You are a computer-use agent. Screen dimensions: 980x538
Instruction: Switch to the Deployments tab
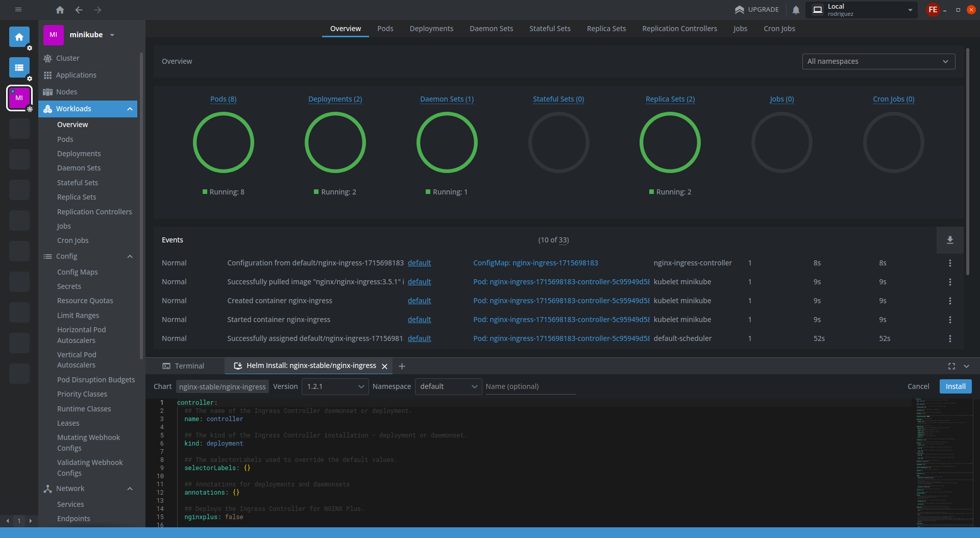point(431,29)
